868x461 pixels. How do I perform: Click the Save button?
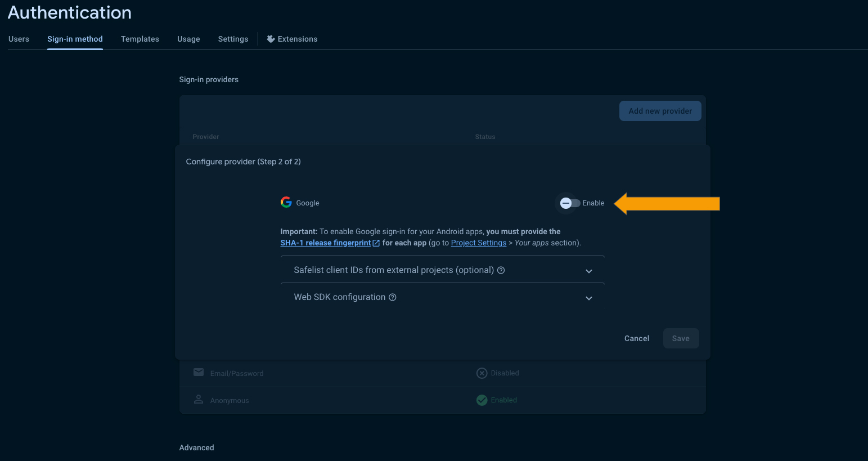click(x=681, y=338)
